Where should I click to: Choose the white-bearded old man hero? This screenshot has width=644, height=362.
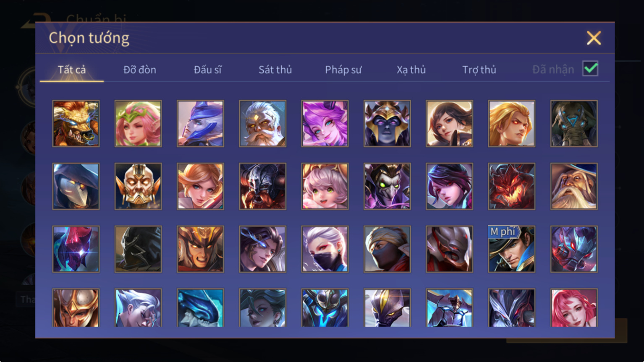pos(262,123)
